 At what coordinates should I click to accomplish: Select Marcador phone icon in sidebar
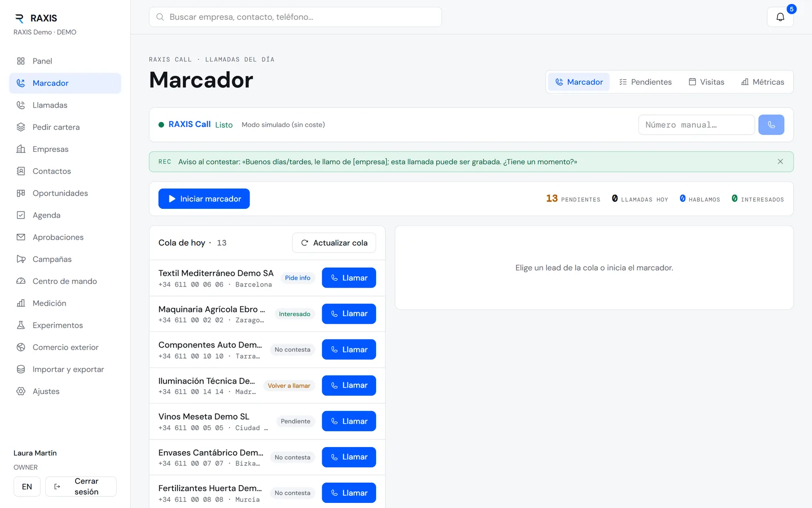tap(21, 83)
